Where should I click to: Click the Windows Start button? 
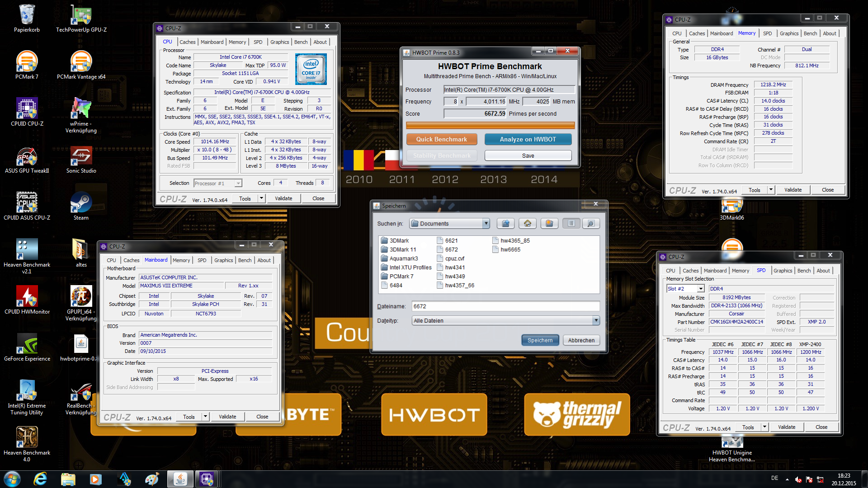[x=12, y=479]
